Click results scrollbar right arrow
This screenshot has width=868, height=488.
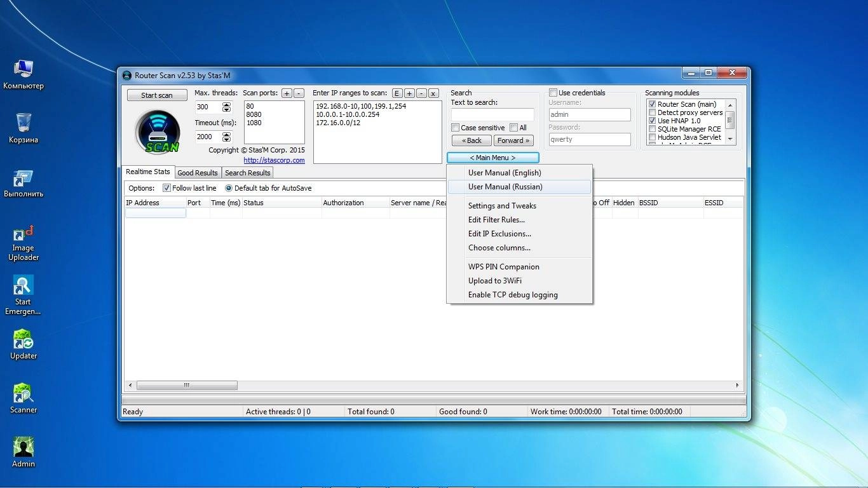tap(737, 385)
